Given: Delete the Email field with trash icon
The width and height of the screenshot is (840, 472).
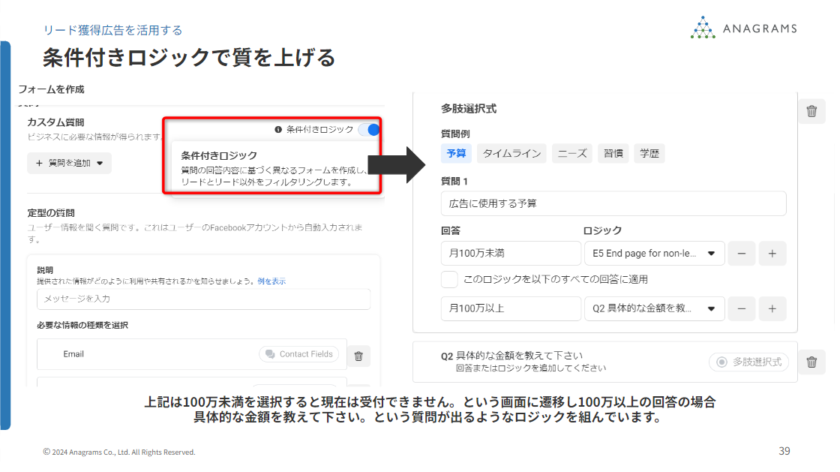Looking at the screenshot, I should (x=361, y=354).
